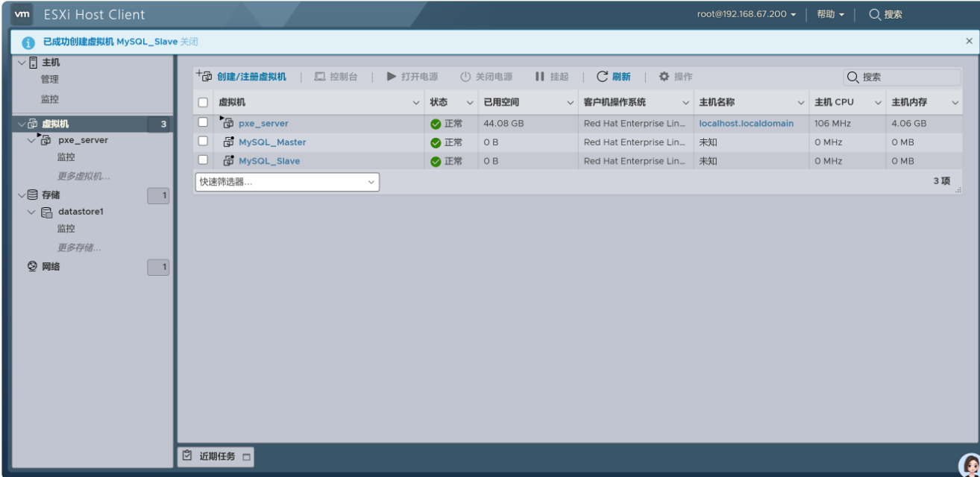
Task: Open the 状态 column header dropdown arrow
Action: [470, 103]
